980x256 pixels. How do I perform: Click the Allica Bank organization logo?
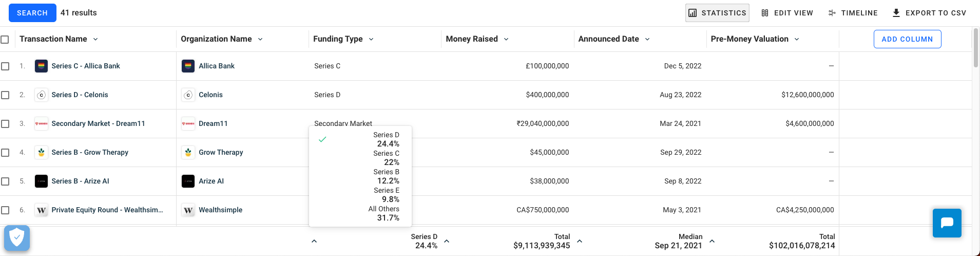pos(188,66)
